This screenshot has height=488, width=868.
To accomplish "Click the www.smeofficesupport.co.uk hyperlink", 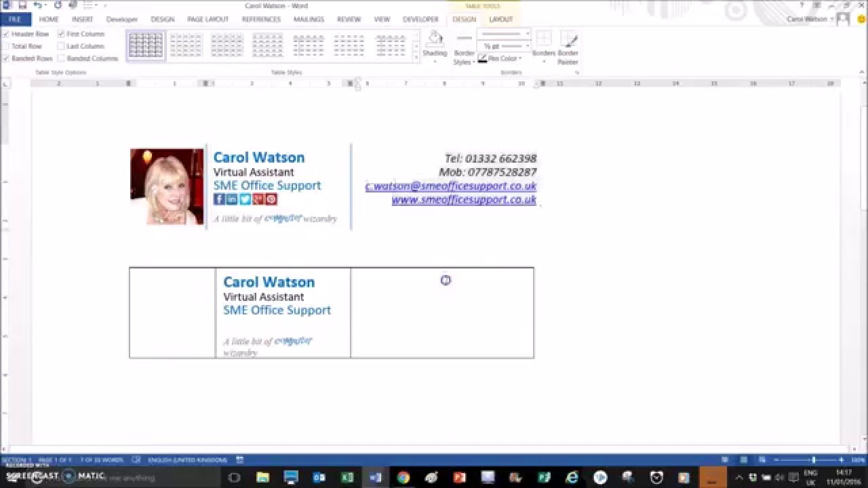I will 463,200.
